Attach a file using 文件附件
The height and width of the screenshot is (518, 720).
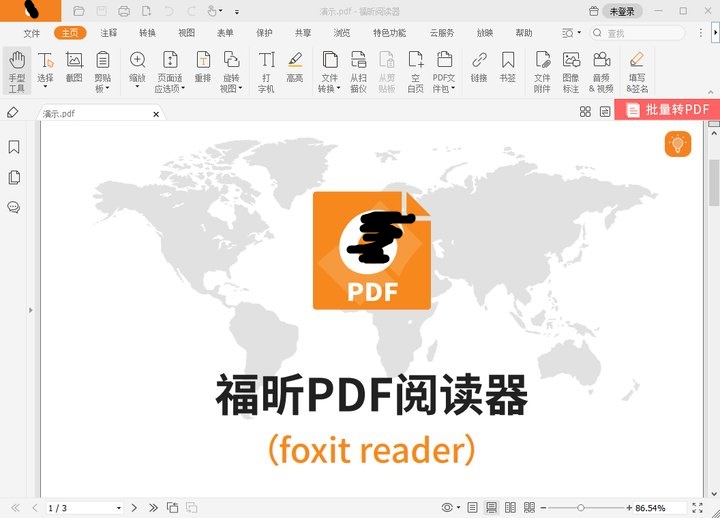pyautogui.click(x=542, y=71)
